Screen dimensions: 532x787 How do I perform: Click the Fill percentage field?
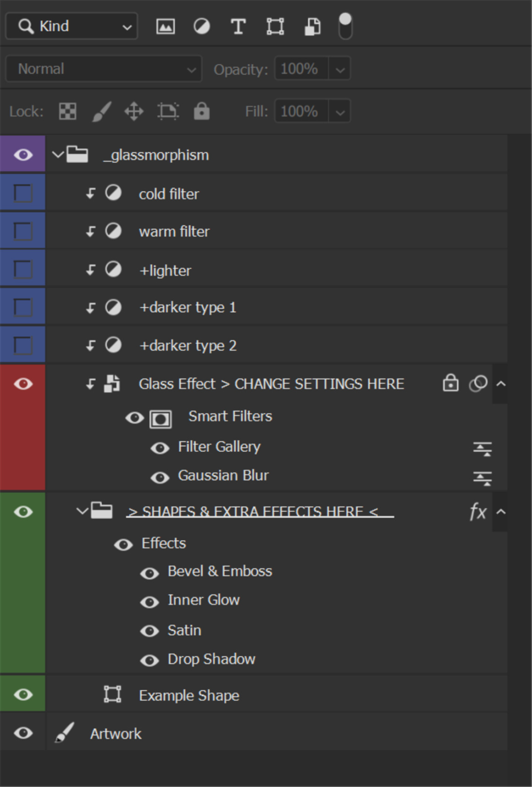(301, 111)
